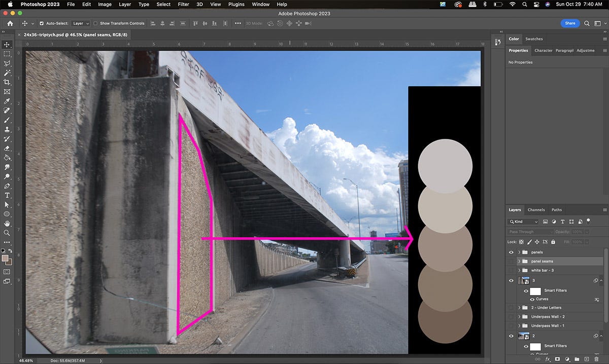The height and width of the screenshot is (364, 609).
Task: Select the Smudge tool
Action: pyautogui.click(x=7, y=167)
